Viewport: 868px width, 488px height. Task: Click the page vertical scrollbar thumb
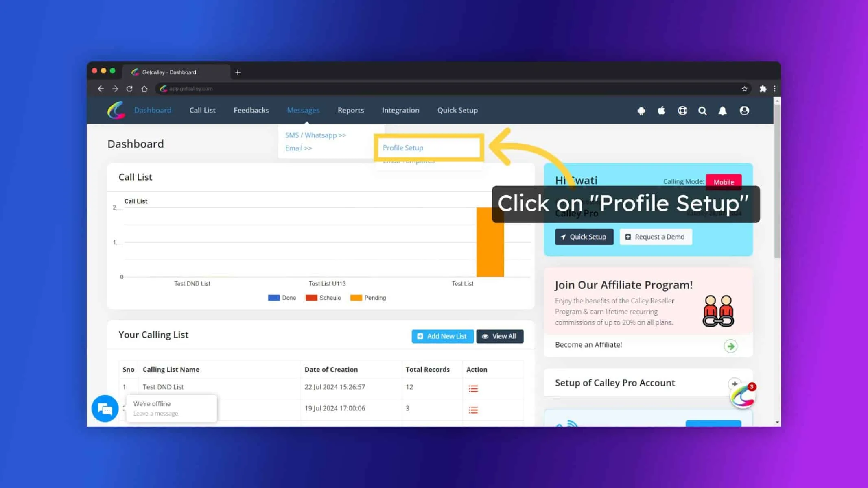777,181
